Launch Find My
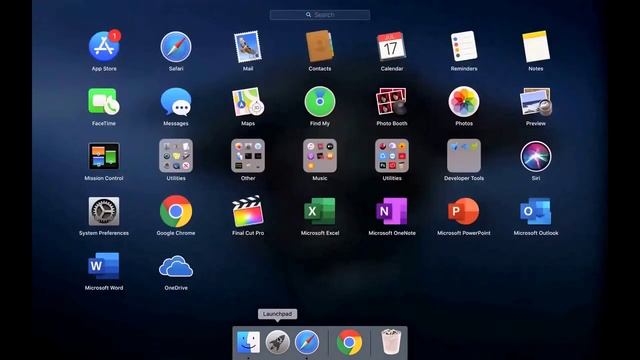The height and width of the screenshot is (360, 640). click(x=320, y=101)
